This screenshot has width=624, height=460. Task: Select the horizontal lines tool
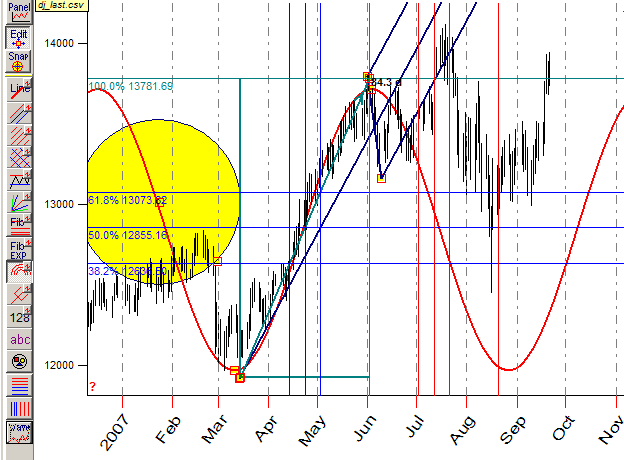coord(18,384)
